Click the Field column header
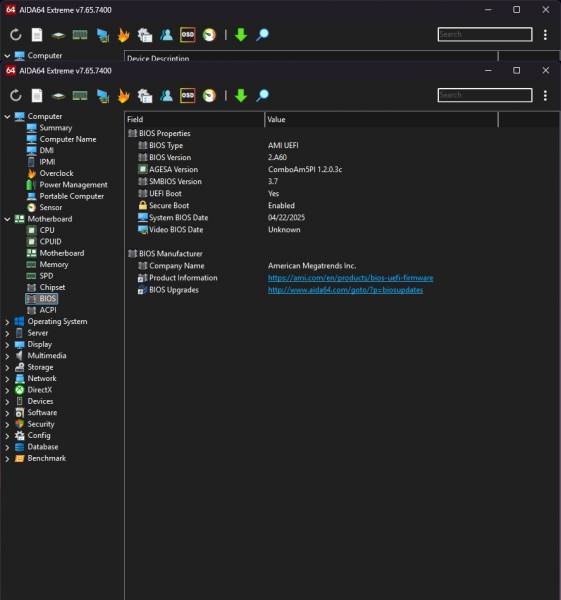The height and width of the screenshot is (600, 561). click(x=194, y=119)
